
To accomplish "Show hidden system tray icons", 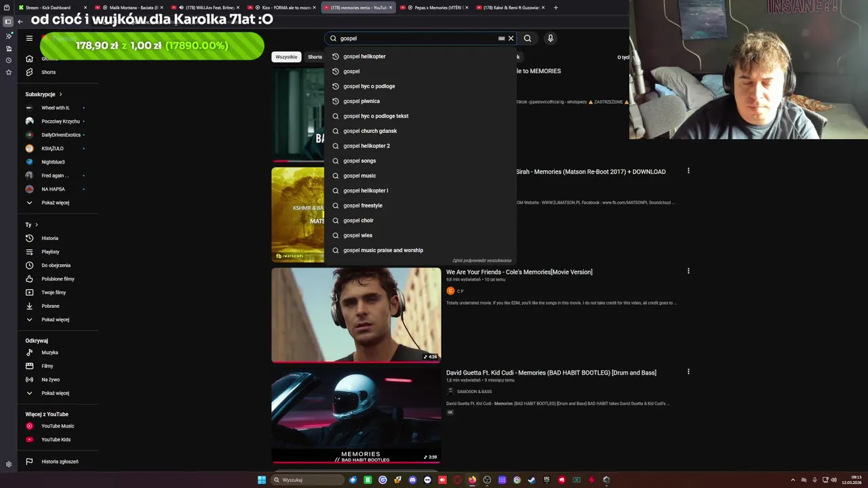I will coord(793,480).
